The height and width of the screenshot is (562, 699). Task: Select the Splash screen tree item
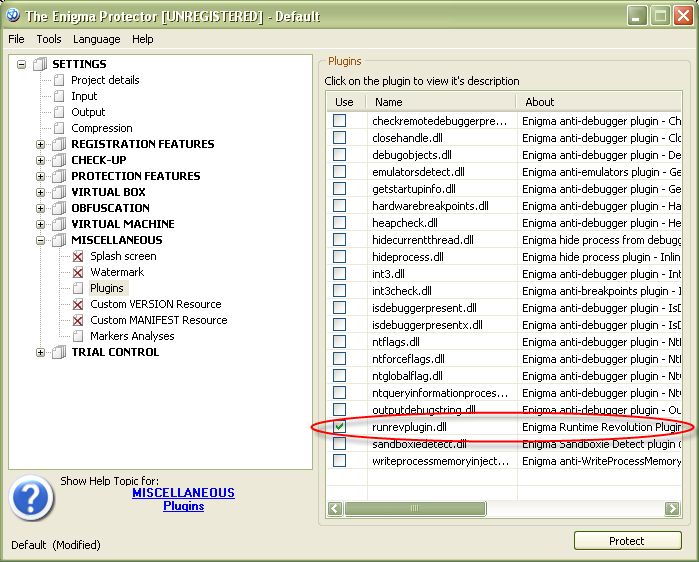[123, 256]
